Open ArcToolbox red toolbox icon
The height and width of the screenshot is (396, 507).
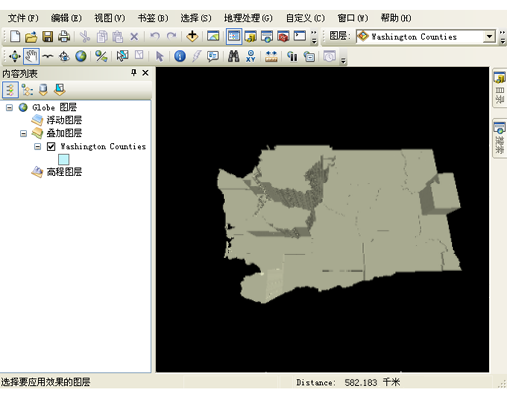[x=283, y=36]
